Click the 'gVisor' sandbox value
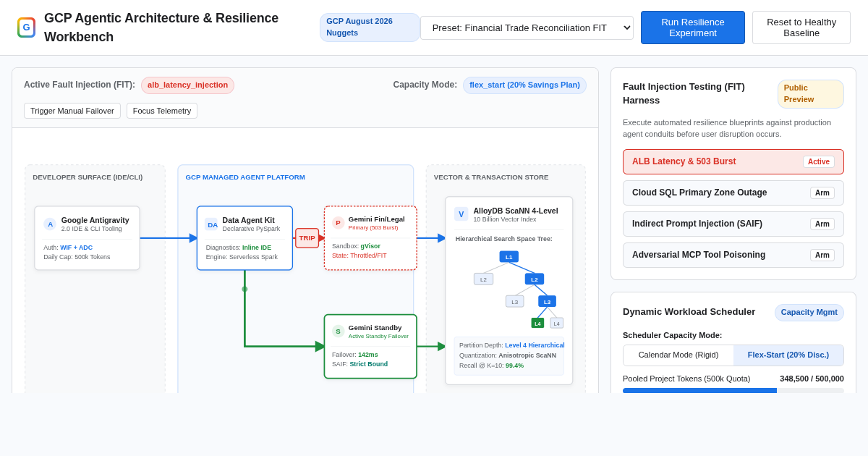Screen dimensions: 868x456 pos(370,246)
